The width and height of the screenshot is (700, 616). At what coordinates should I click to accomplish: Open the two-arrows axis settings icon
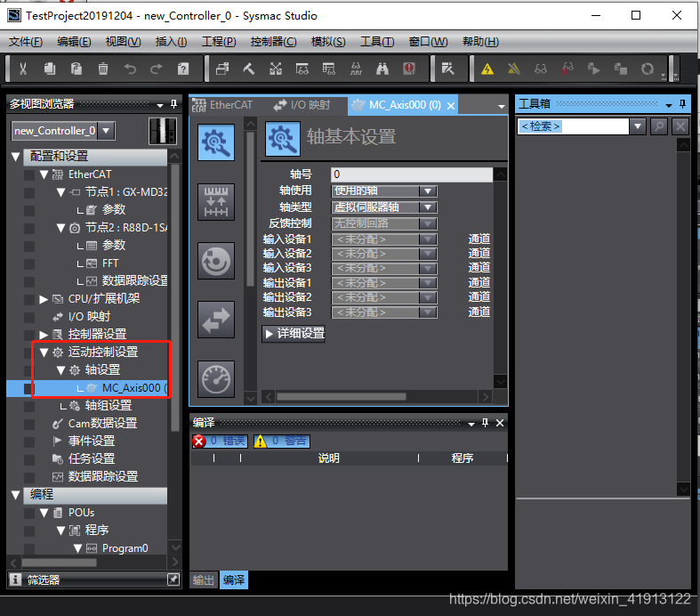click(x=216, y=320)
